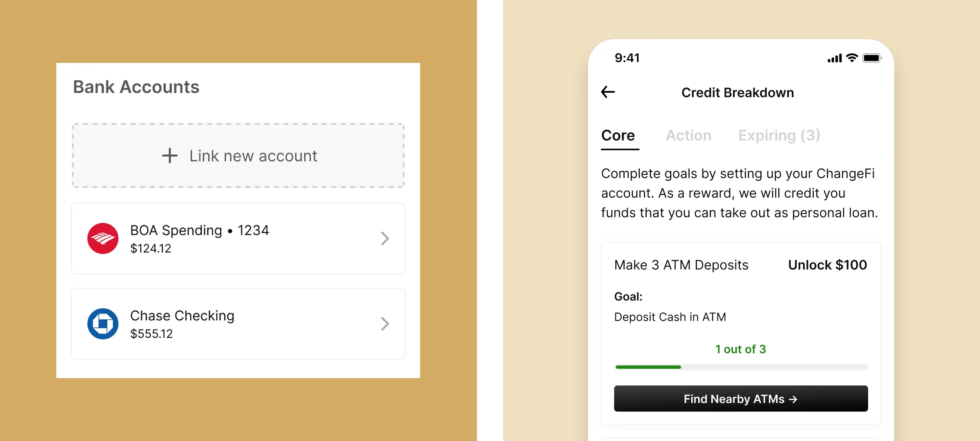
Task: Click the Chase bank logo icon
Action: (x=103, y=324)
